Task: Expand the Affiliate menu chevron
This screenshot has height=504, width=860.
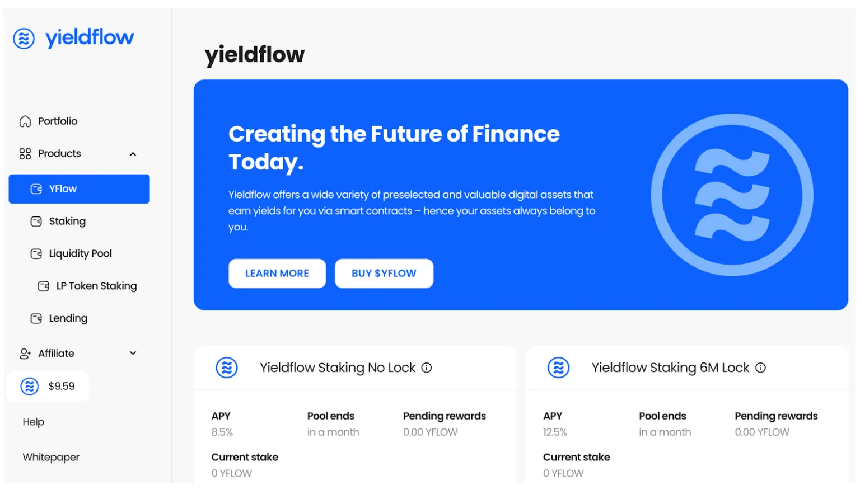Action: (133, 353)
